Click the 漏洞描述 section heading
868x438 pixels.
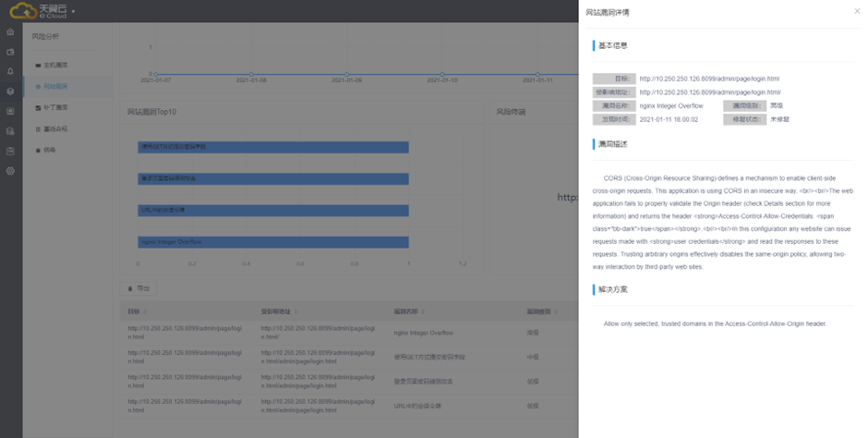(x=613, y=144)
